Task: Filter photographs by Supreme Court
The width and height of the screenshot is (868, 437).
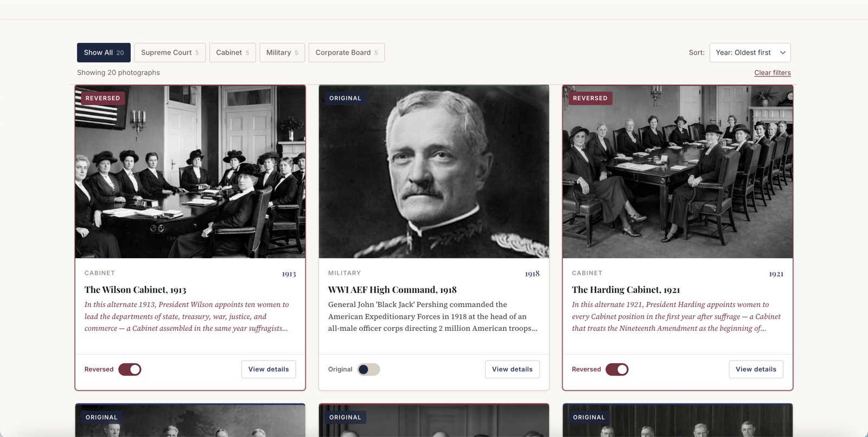Action: tap(170, 53)
